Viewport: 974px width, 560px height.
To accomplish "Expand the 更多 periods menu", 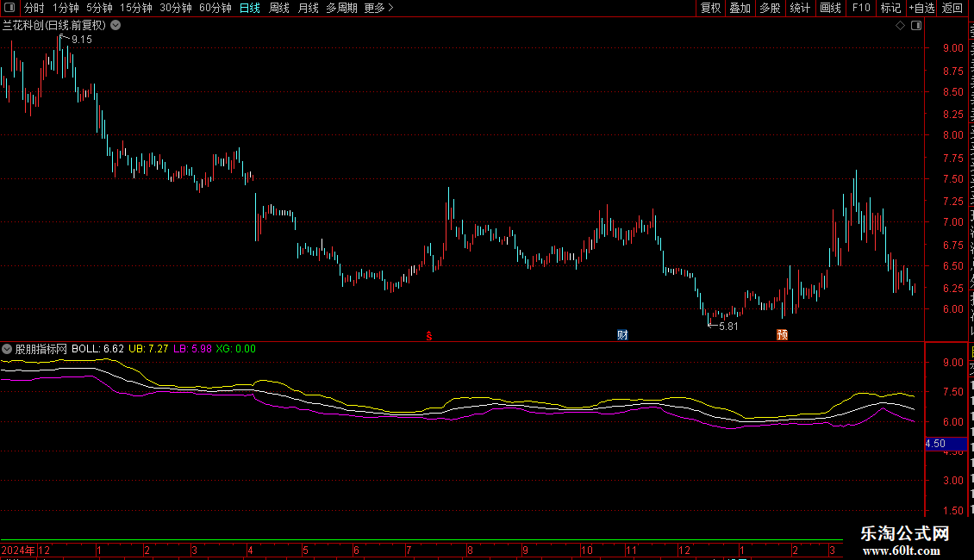I will tap(379, 8).
